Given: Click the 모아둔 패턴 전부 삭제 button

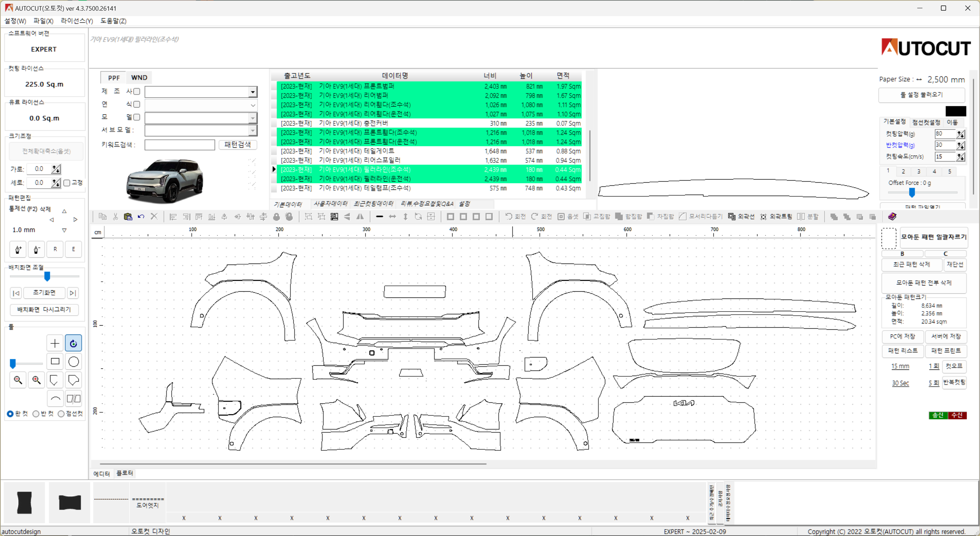Looking at the screenshot, I should pyautogui.click(x=923, y=282).
